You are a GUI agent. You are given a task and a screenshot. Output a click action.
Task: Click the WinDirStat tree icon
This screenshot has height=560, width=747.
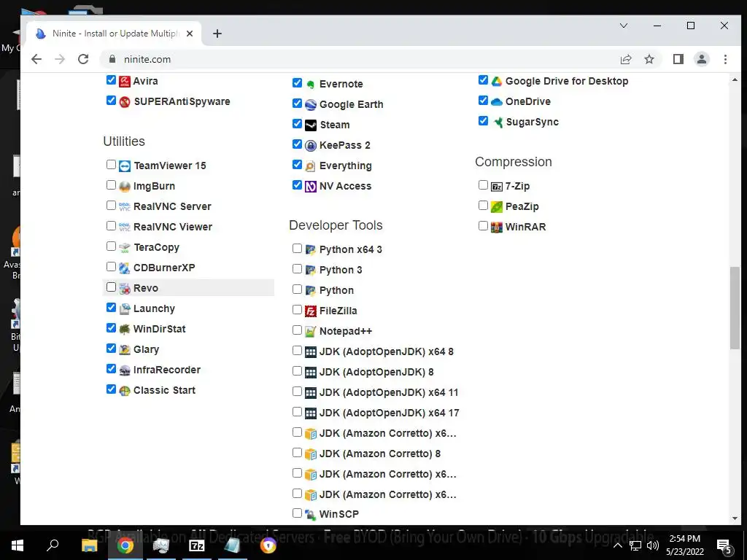click(x=125, y=330)
